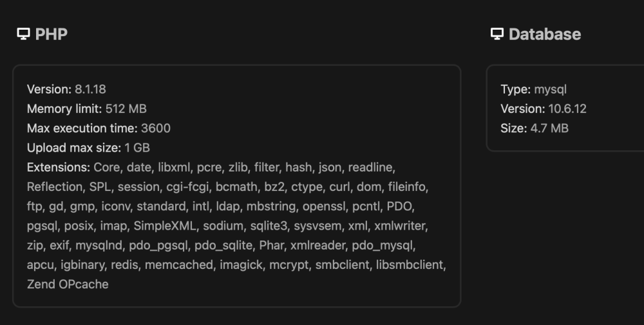This screenshot has height=325, width=644.
Task: Click the monitor icon beside PHP heading
Action: pyautogui.click(x=23, y=34)
